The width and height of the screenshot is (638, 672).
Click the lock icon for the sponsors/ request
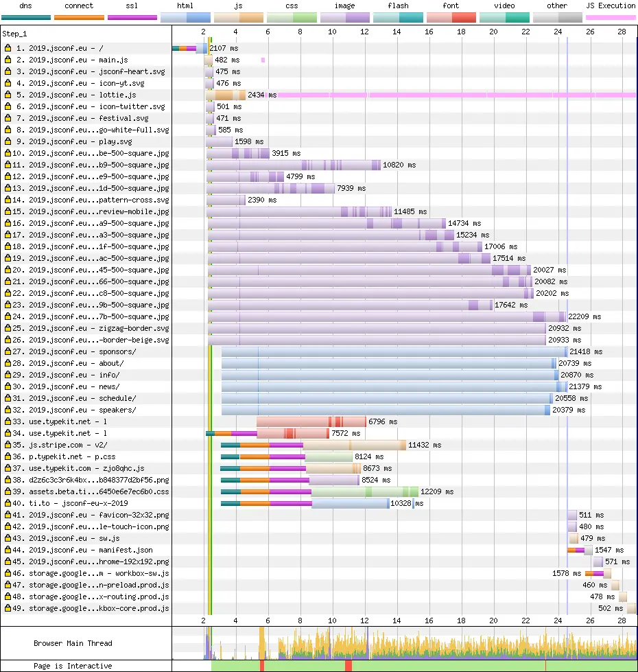tap(6, 351)
